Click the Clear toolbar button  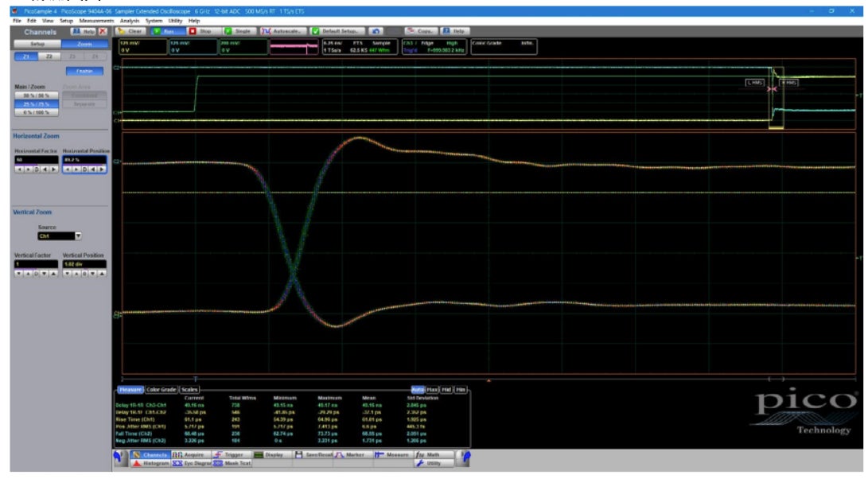(x=130, y=31)
